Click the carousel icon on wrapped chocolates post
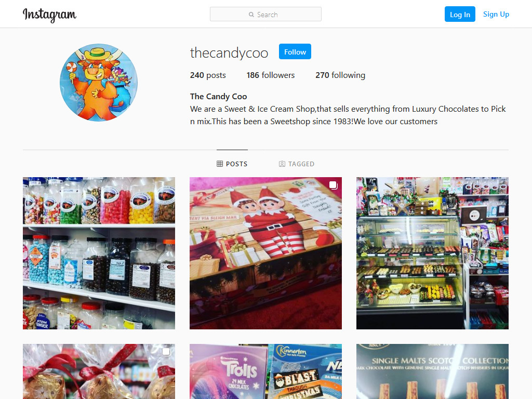532x399 pixels. (166, 352)
